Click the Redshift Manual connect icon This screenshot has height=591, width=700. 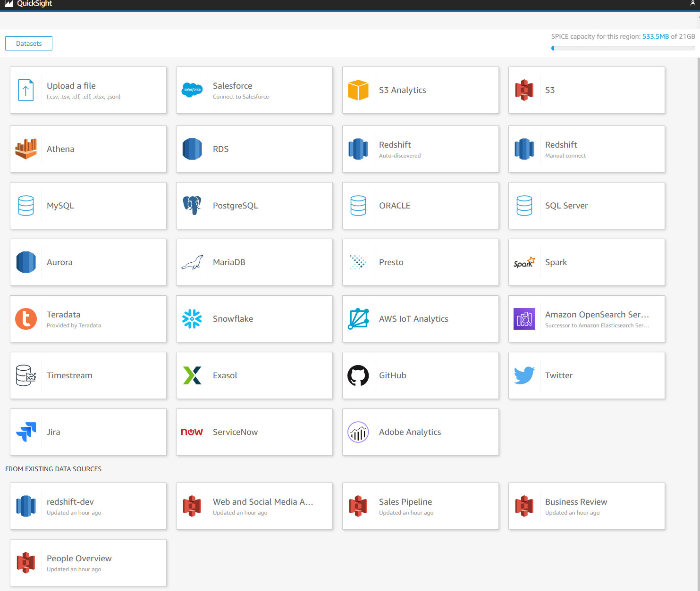524,149
